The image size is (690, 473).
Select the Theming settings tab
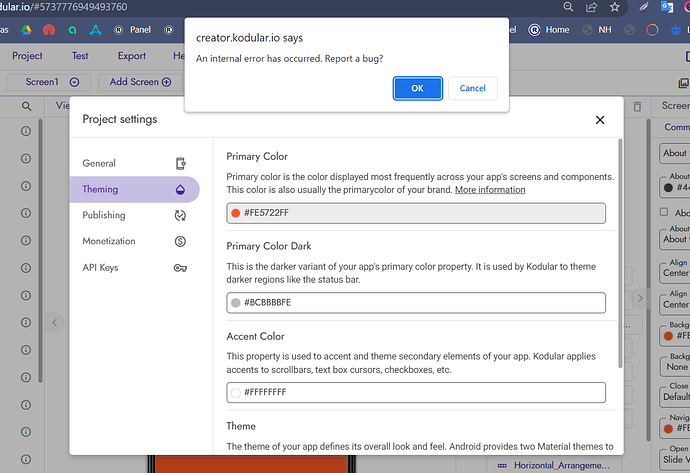point(134,189)
